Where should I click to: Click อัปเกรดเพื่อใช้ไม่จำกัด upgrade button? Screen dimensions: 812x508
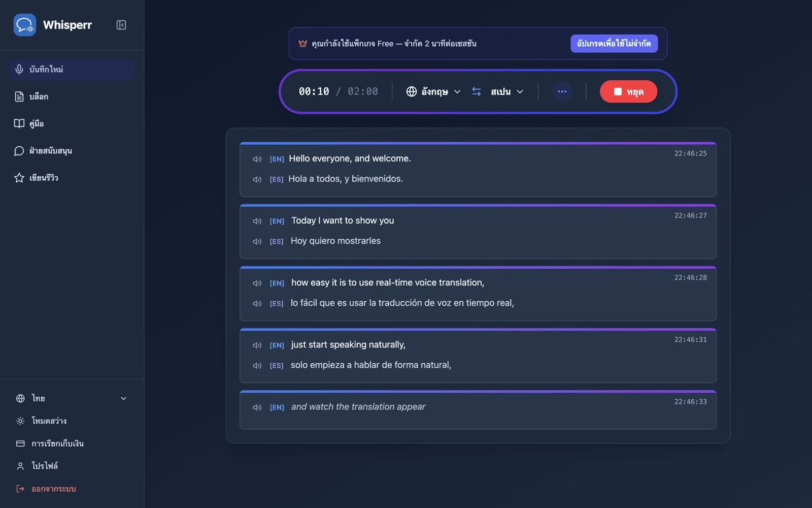(614, 44)
